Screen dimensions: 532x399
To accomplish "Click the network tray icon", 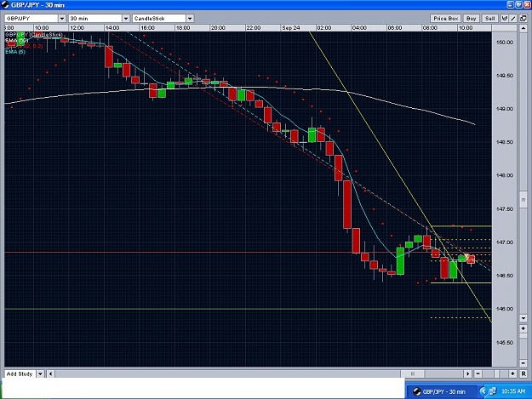I will pos(493,391).
